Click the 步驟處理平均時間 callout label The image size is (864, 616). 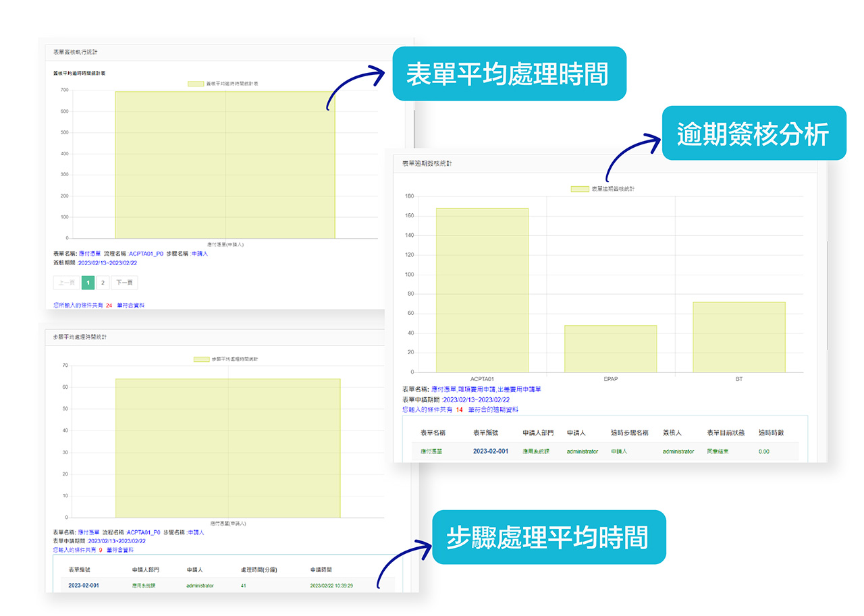point(547,538)
